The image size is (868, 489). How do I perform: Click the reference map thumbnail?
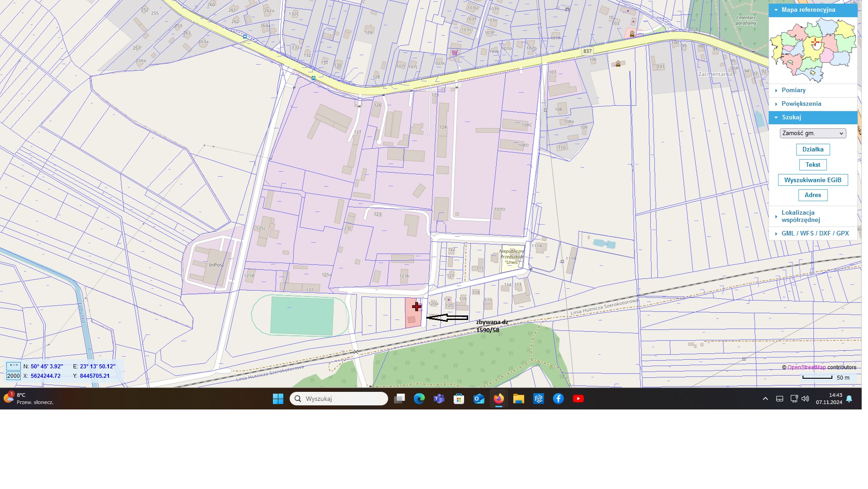[812, 51]
